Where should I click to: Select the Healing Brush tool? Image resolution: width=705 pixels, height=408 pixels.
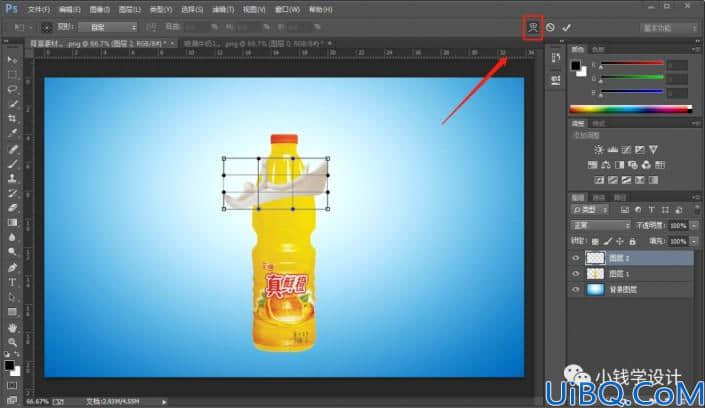(x=12, y=149)
